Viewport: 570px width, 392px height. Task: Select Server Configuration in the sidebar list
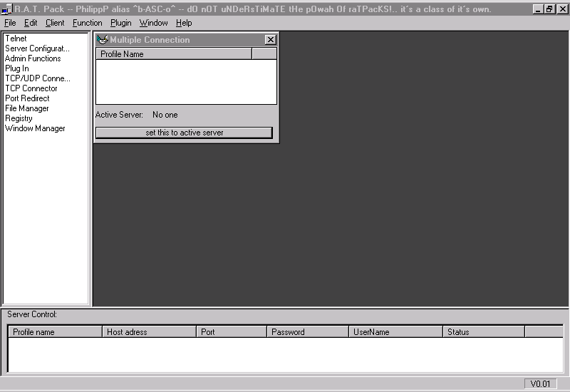pyautogui.click(x=37, y=48)
